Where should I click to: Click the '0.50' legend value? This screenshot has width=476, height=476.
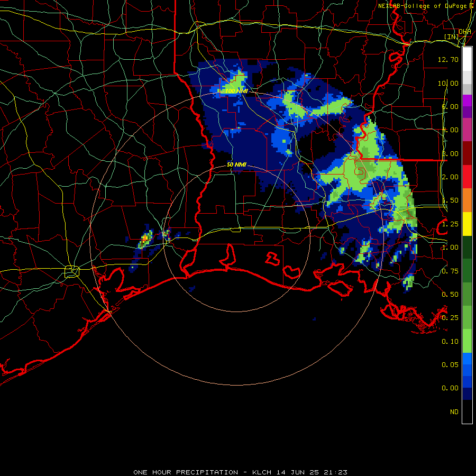click(450, 295)
